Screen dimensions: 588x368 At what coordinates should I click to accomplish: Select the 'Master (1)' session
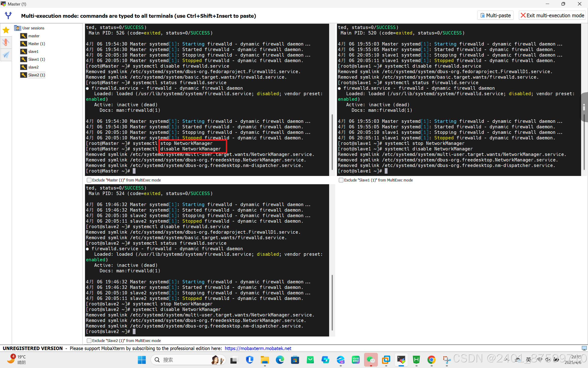pos(33,43)
